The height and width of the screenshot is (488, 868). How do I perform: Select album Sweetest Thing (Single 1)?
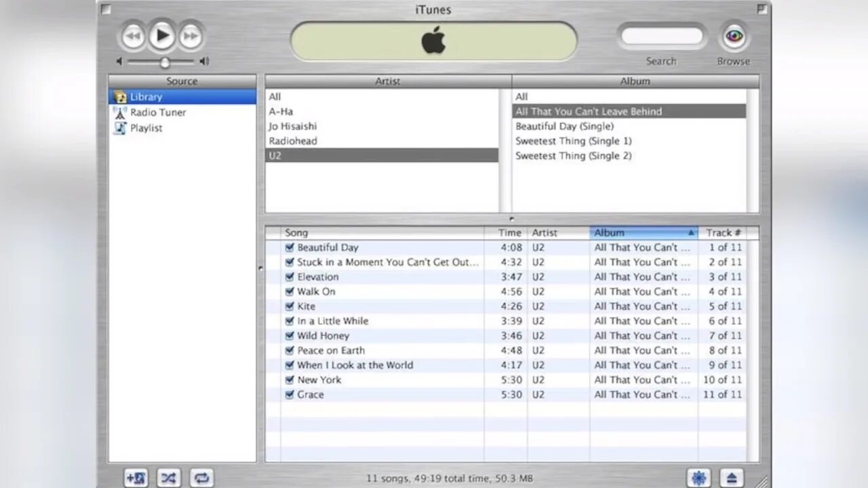pos(629,141)
